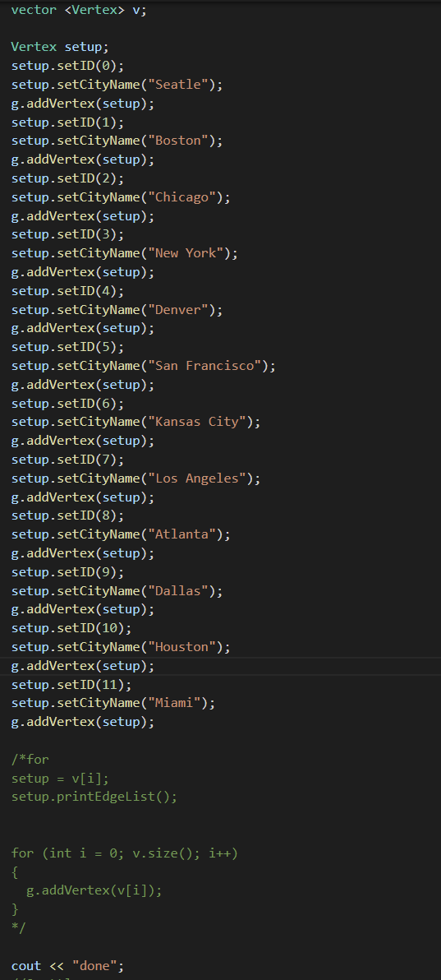Click the commented for loop header
The image size is (441, 980).
[x=125, y=853]
